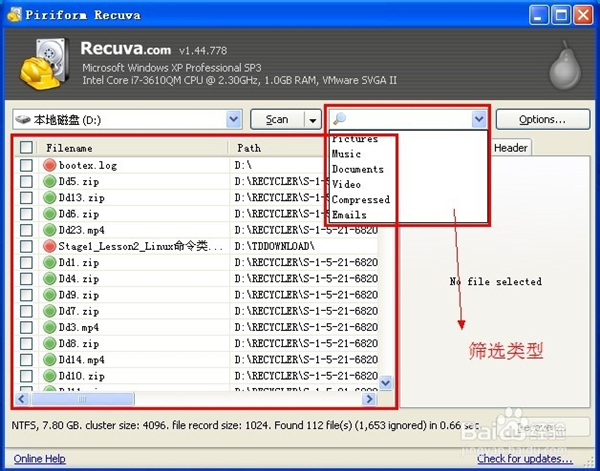Open the Options dialog
600x471 pixels.
[543, 119]
